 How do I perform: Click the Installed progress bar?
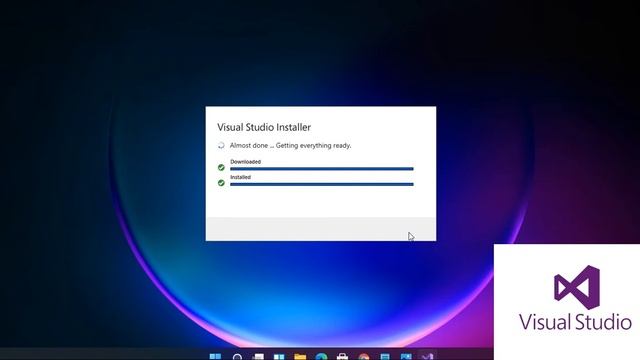tap(322, 184)
